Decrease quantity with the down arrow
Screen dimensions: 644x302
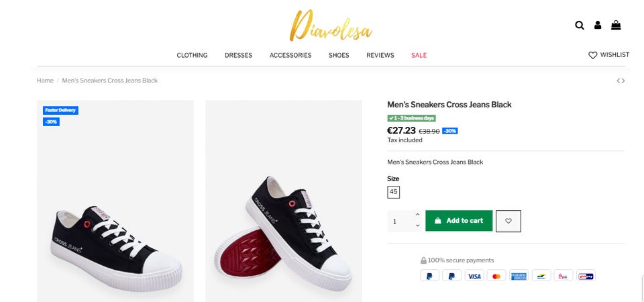[418, 226]
